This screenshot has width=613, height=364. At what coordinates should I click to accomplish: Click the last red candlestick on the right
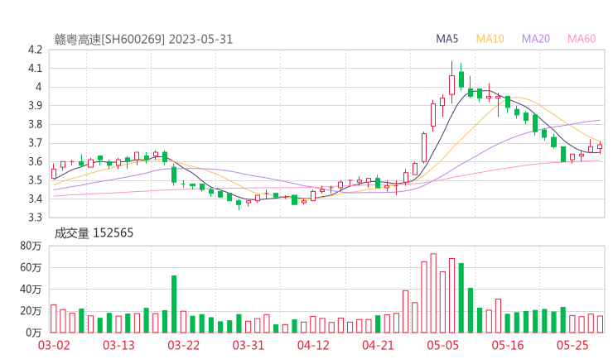(x=600, y=147)
